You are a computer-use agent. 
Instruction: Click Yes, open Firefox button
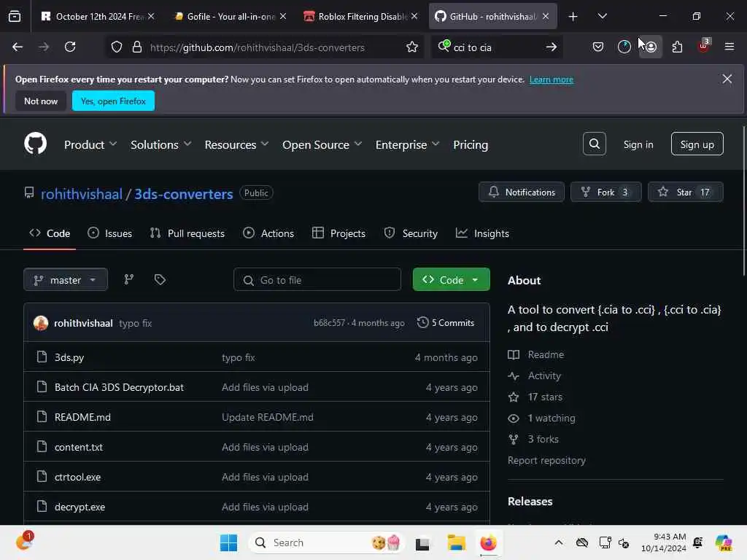pyautogui.click(x=113, y=101)
